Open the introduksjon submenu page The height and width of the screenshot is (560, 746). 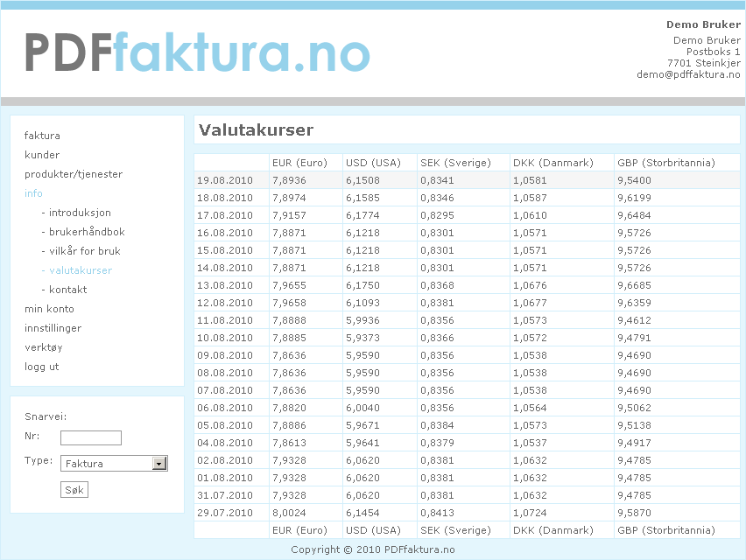79,213
